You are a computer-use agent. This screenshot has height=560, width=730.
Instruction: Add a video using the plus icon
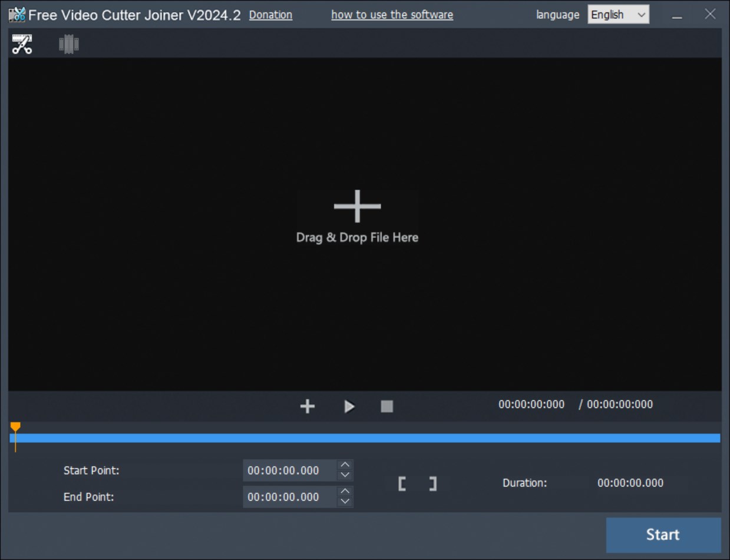307,406
